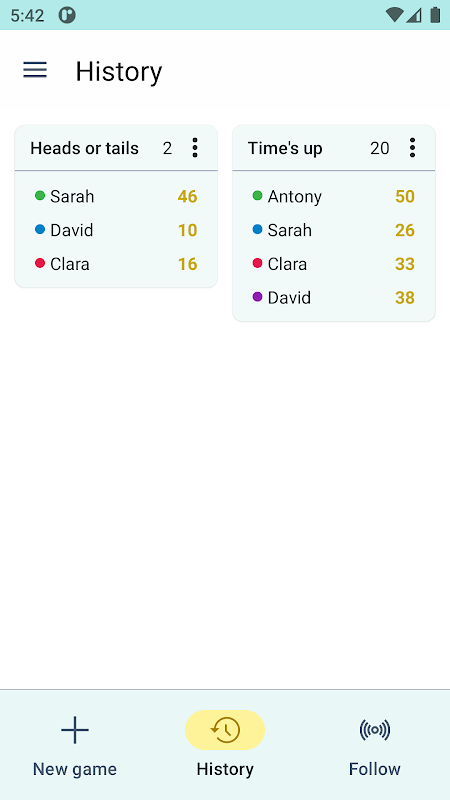Viewport: 450px width, 800px height.
Task: Open Heads or tails card overflow menu
Action: pyautogui.click(x=194, y=148)
